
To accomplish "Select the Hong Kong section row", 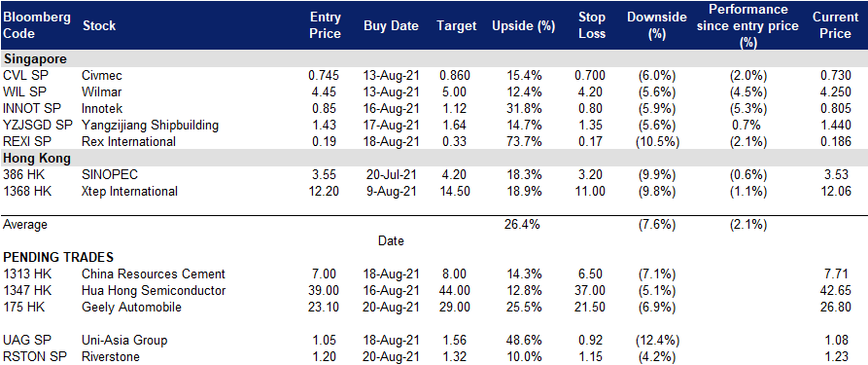I will point(434,158).
